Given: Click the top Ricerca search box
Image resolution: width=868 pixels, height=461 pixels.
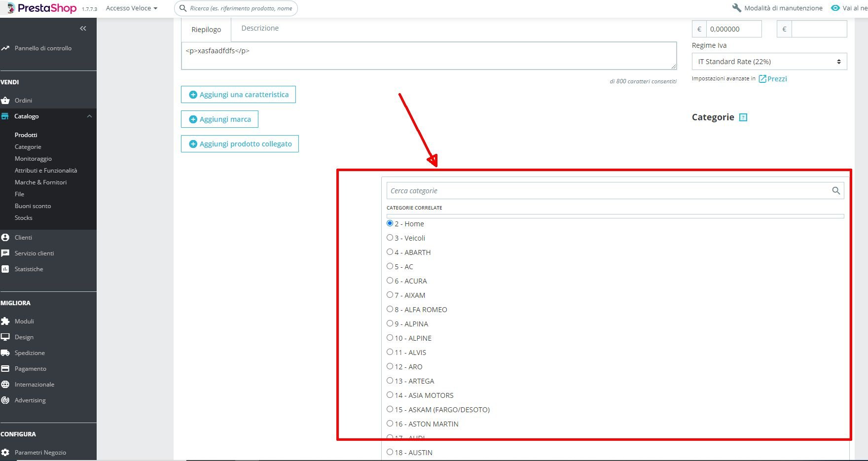Looking at the screenshot, I should coord(236,8).
